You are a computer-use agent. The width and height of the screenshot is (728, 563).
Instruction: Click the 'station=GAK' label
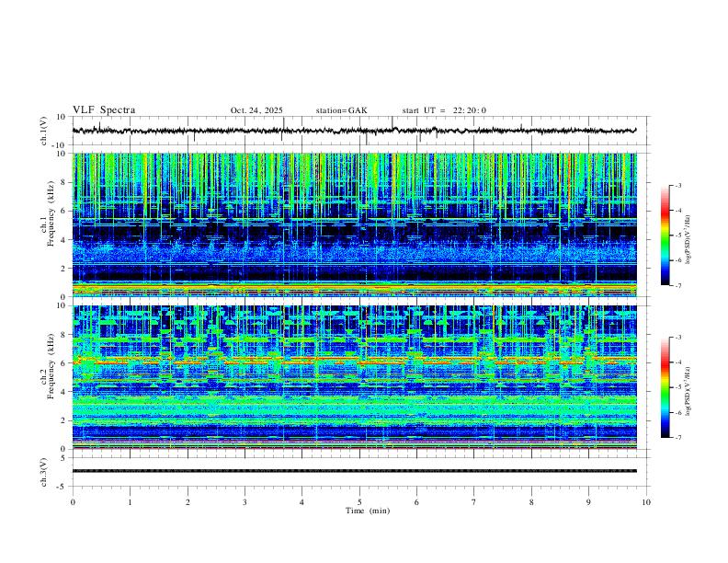click(x=341, y=110)
